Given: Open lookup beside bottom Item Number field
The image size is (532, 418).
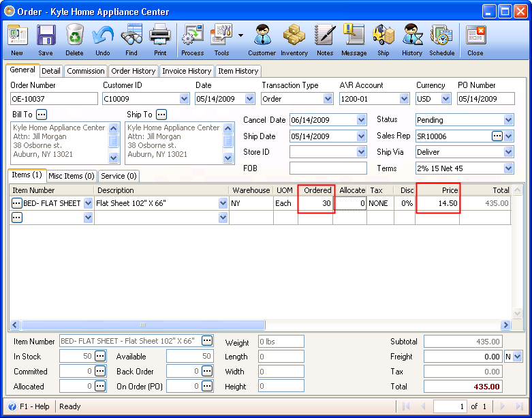Looking at the screenshot, I should [x=207, y=340].
